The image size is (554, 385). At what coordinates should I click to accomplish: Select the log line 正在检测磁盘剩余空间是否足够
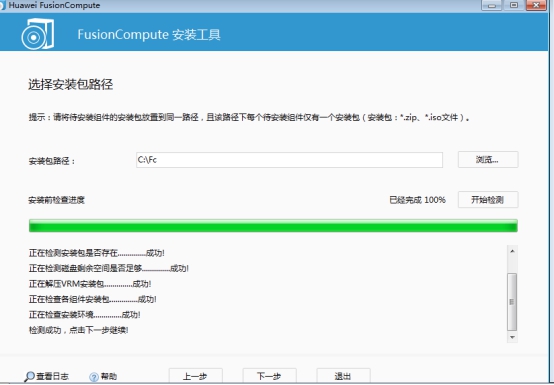(108, 268)
